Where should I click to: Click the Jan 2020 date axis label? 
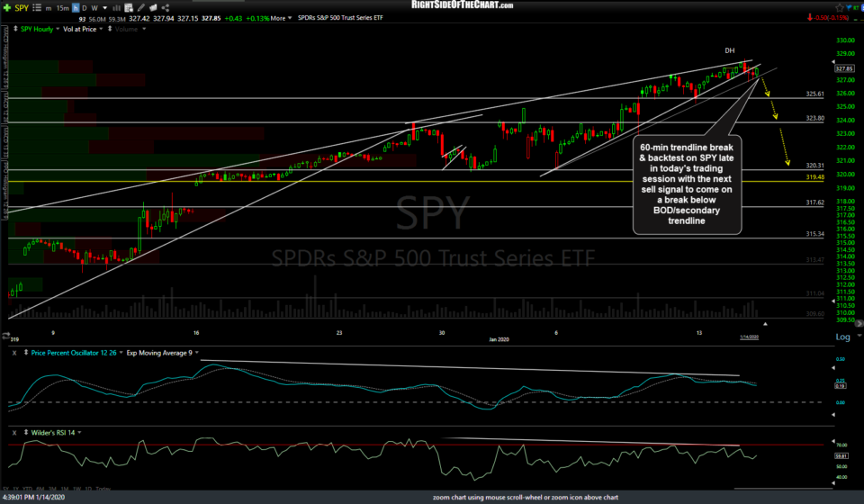pyautogui.click(x=499, y=339)
